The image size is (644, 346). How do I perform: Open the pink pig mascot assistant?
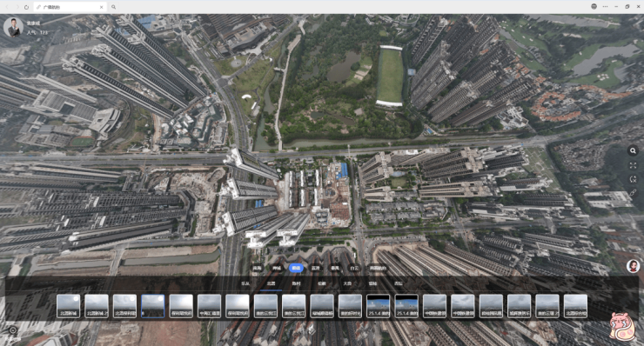[622, 327]
